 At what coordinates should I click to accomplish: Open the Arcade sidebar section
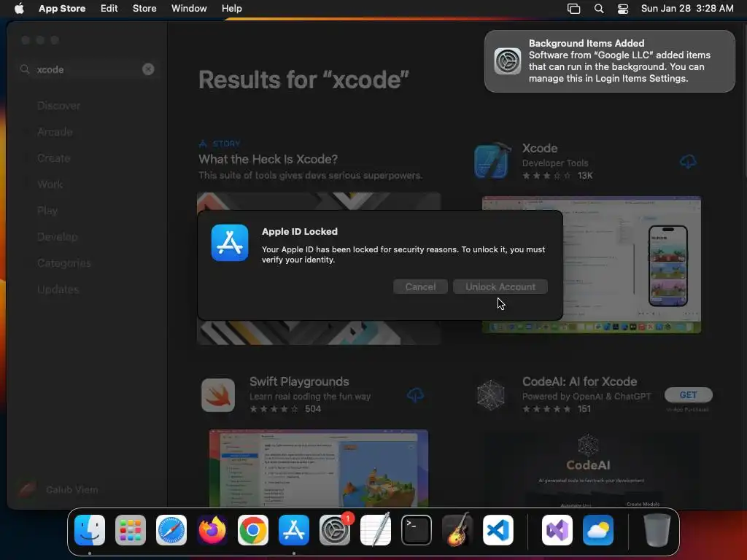55,132
